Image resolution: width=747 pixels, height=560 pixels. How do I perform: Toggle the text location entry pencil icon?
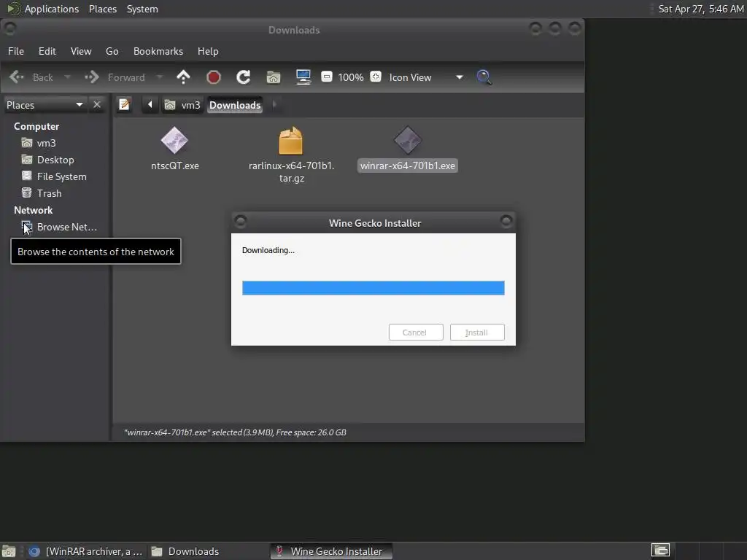point(124,105)
